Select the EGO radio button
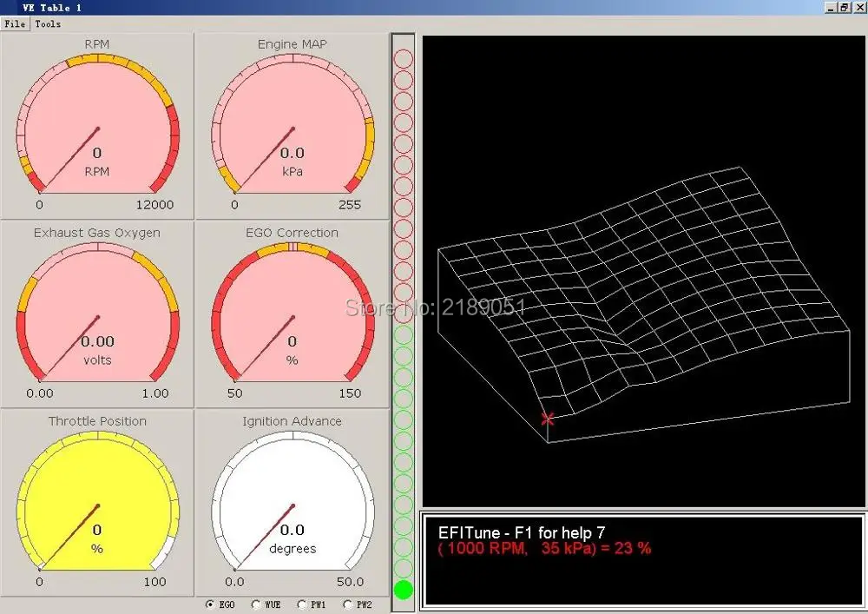The height and width of the screenshot is (614, 868). coord(211,604)
